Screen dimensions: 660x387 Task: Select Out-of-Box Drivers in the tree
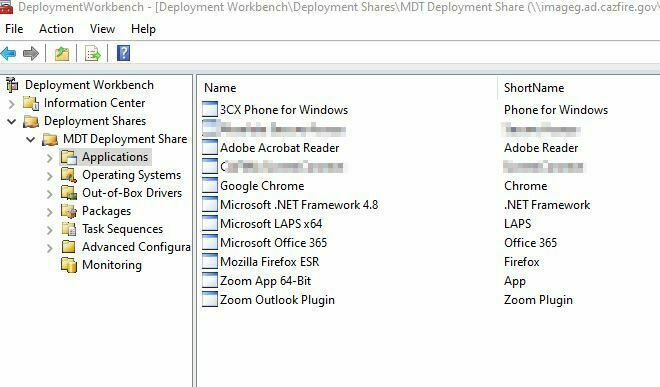pos(132,193)
